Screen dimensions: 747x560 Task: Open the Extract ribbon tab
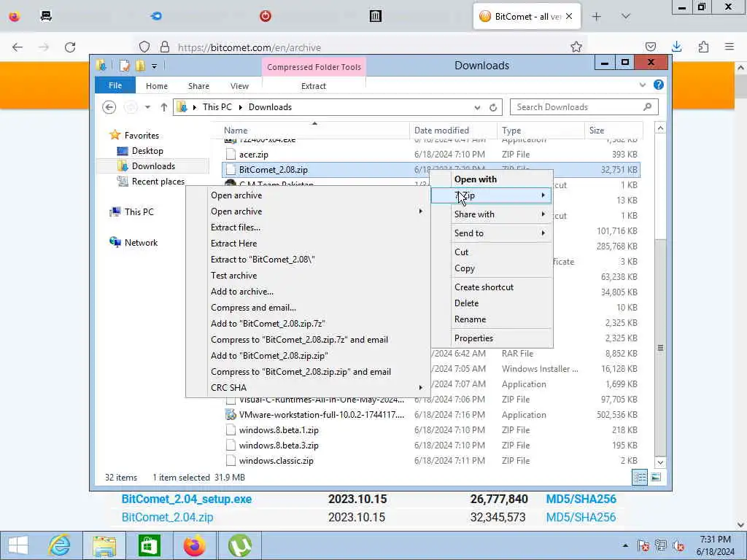pos(314,86)
